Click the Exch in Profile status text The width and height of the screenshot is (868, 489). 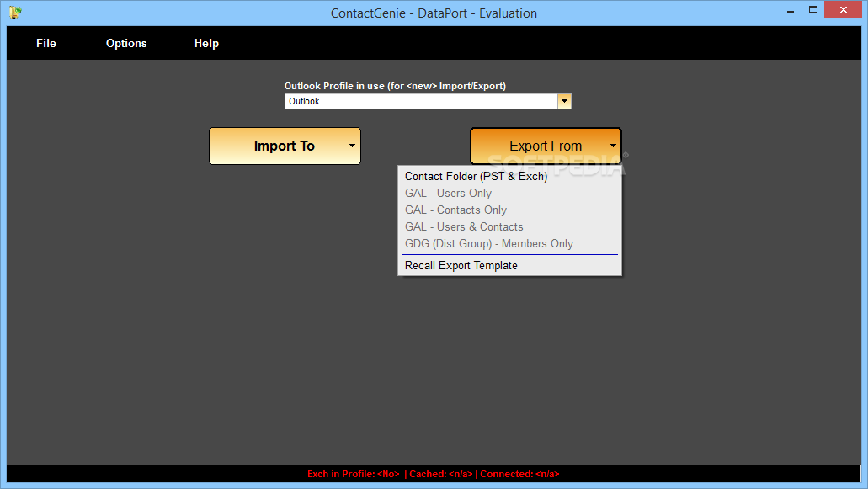coord(354,474)
